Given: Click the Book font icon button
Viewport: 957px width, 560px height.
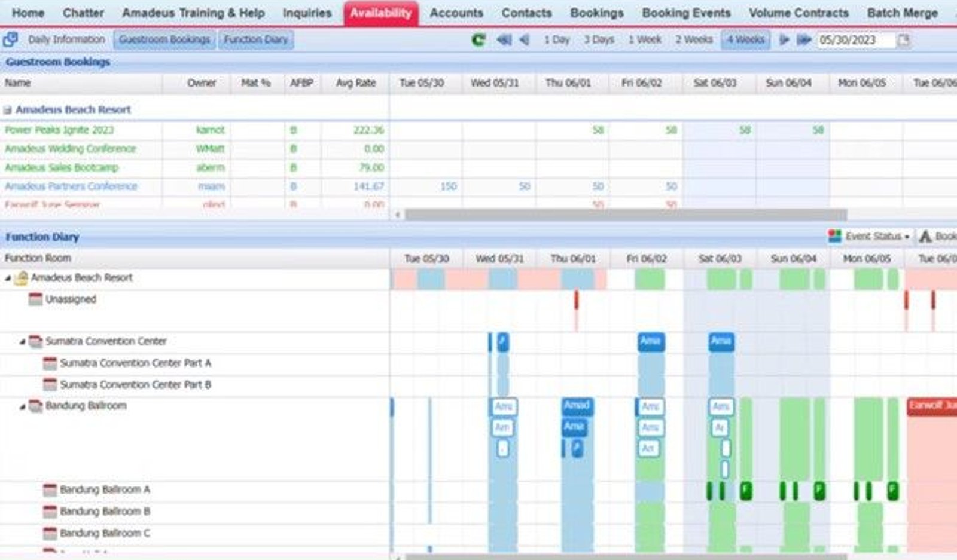Looking at the screenshot, I should (x=937, y=236).
